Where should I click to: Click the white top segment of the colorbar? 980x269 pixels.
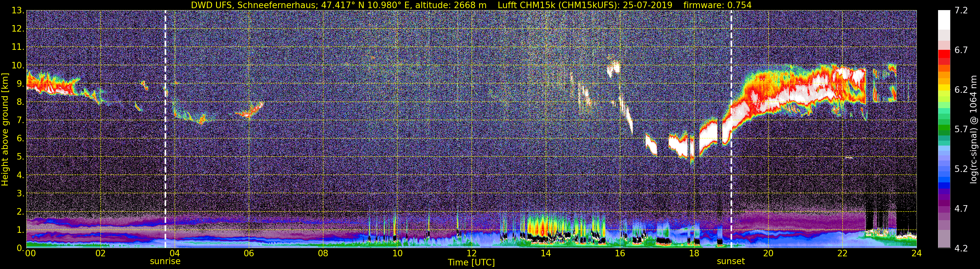[x=944, y=20]
